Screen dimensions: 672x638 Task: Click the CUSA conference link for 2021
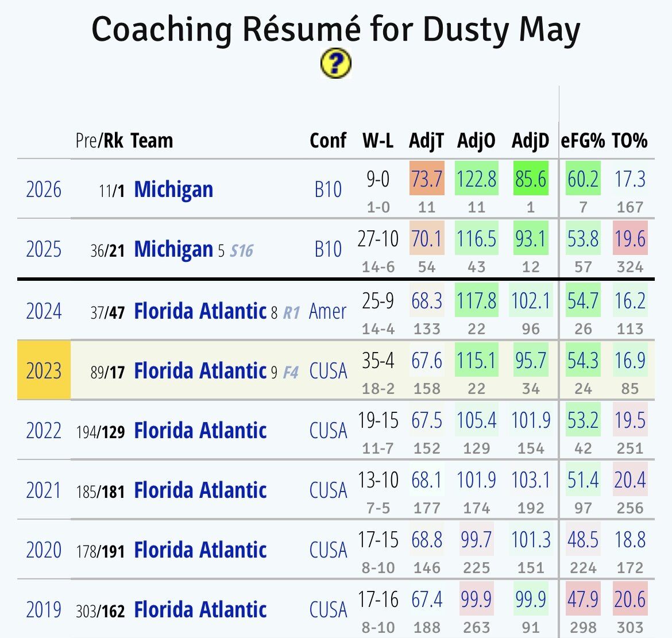328,490
